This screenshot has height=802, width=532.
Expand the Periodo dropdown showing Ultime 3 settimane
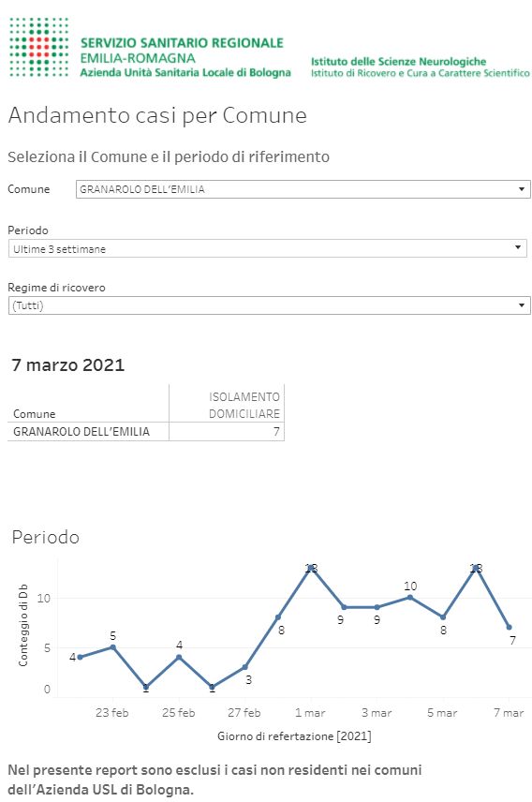point(268,248)
